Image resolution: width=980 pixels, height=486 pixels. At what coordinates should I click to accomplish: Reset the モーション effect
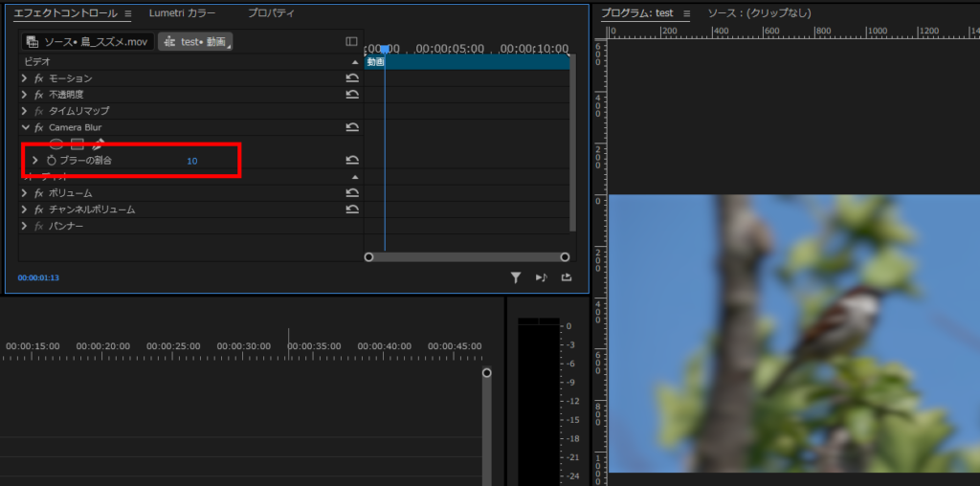tap(352, 78)
